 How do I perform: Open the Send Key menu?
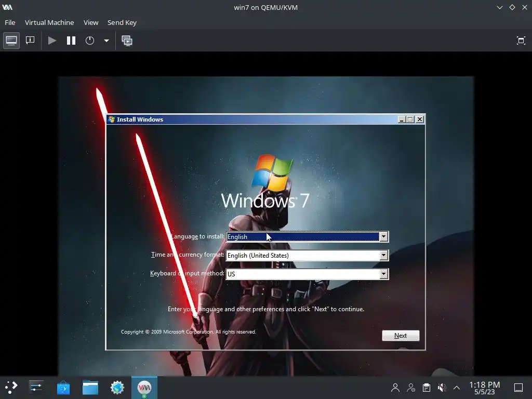[122, 22]
